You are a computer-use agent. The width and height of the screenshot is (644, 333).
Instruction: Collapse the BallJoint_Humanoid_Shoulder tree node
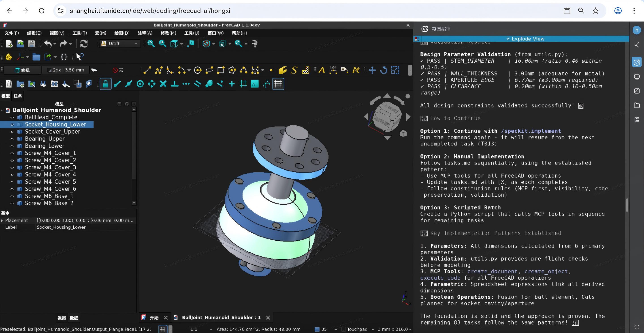coord(2,110)
